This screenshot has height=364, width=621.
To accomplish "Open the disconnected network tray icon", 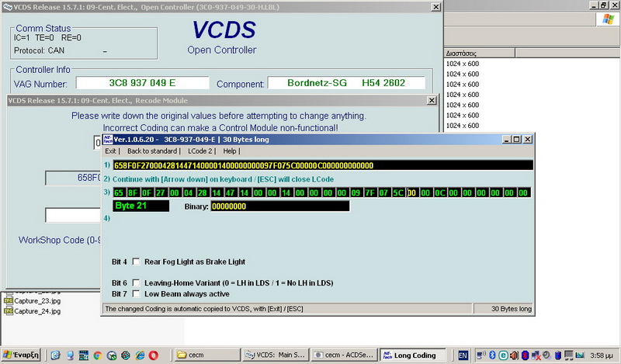I will pos(536,355).
